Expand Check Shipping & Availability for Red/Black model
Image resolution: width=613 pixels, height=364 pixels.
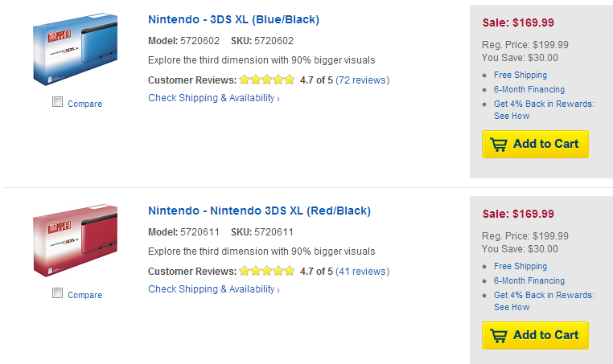(213, 289)
